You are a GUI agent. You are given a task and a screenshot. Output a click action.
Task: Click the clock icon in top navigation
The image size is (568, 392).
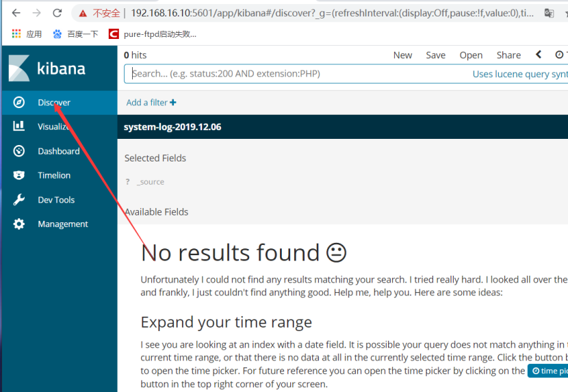(559, 55)
